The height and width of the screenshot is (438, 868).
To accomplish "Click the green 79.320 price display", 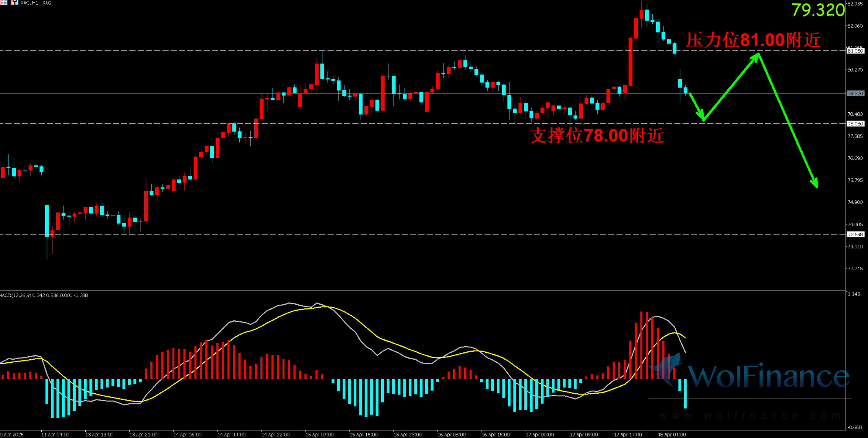I will (818, 10).
